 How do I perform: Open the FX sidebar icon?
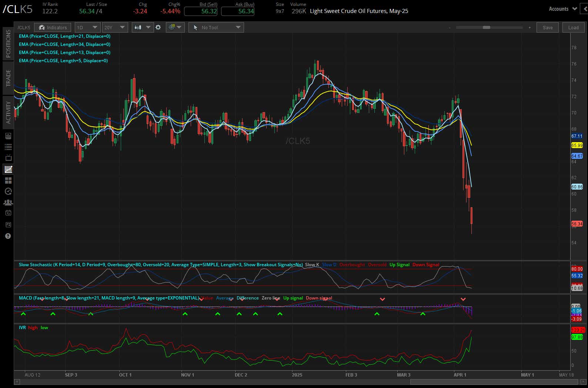point(8,225)
